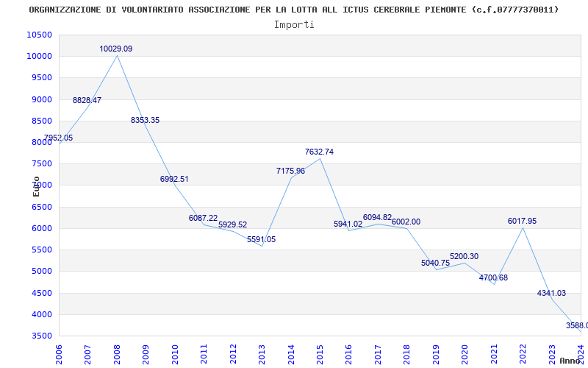Click the 2012 x-axis year label

pos(233,354)
